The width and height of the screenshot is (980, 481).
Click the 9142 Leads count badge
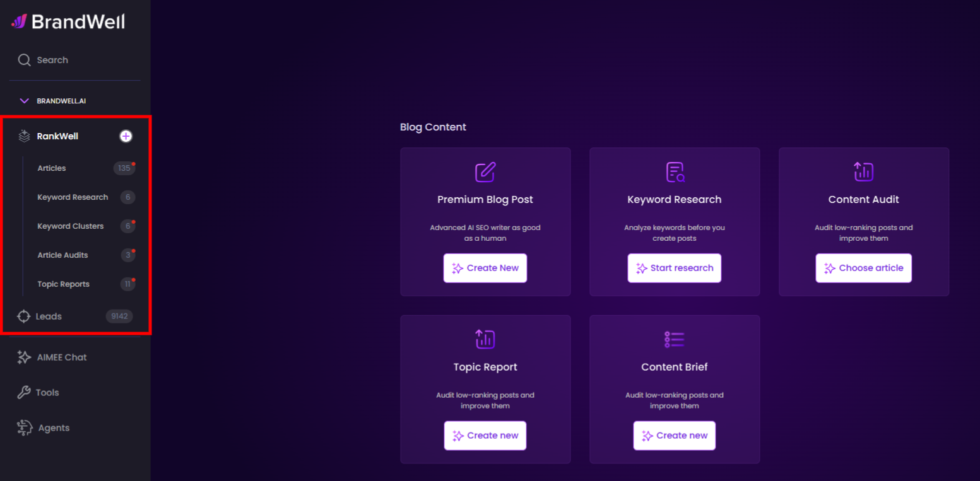[119, 316]
